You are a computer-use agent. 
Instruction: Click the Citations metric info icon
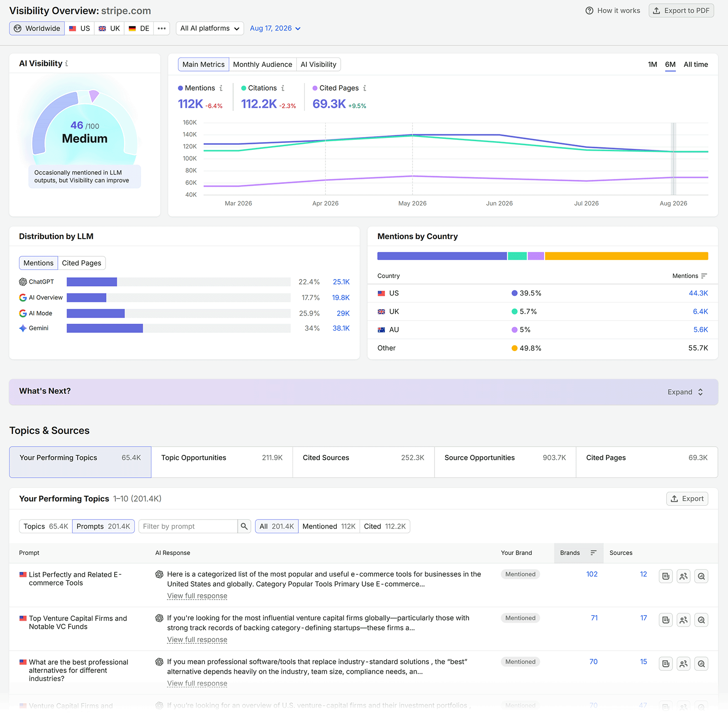(283, 88)
